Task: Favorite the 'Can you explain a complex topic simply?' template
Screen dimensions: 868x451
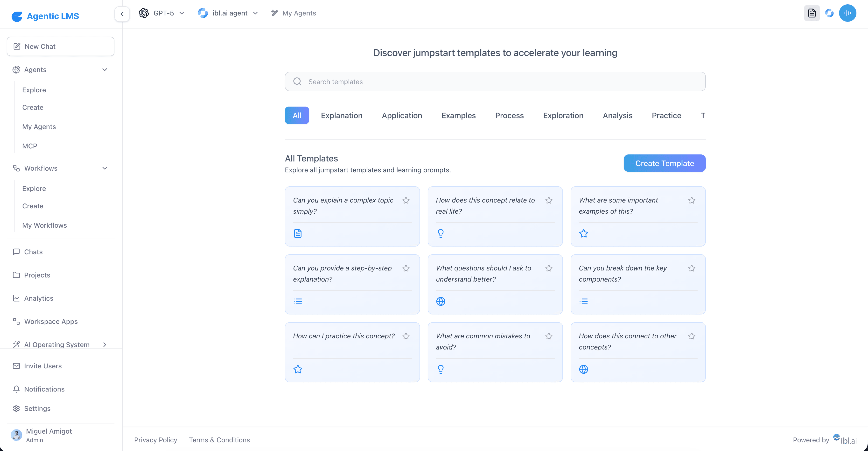Action: pos(406,200)
